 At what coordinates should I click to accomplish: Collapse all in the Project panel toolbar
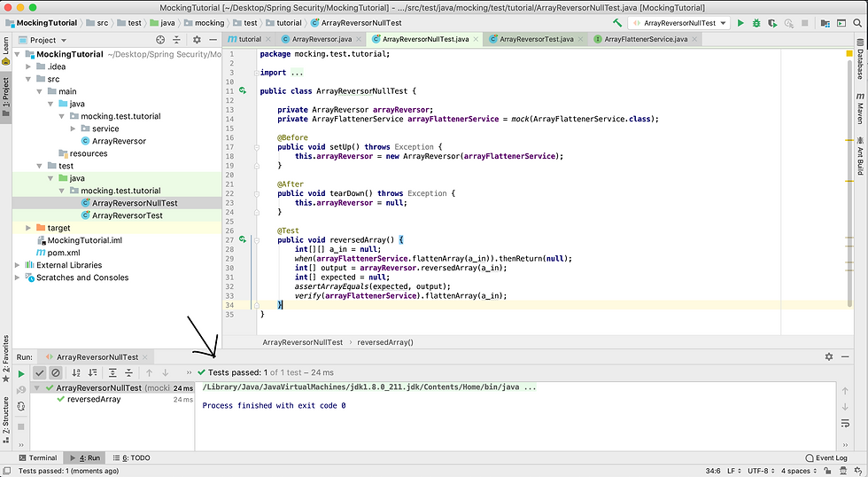coord(176,39)
